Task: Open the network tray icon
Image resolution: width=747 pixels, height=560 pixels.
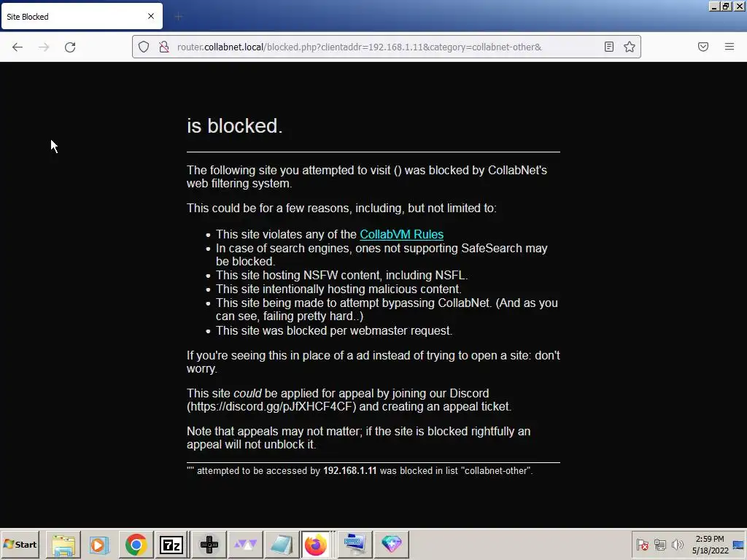Action: point(659,544)
